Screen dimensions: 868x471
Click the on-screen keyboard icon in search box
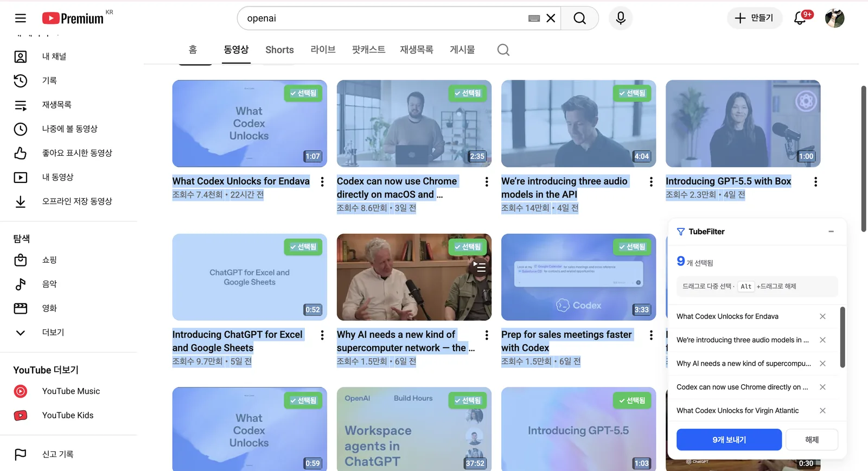click(534, 18)
